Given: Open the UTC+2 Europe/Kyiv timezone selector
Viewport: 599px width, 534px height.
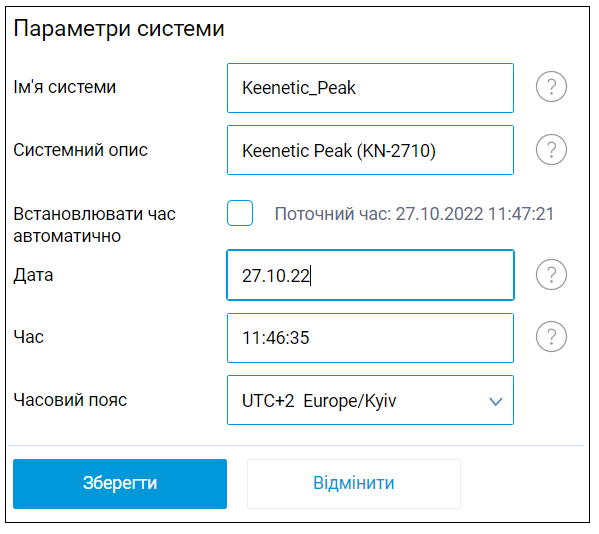Looking at the screenshot, I should point(370,400).
